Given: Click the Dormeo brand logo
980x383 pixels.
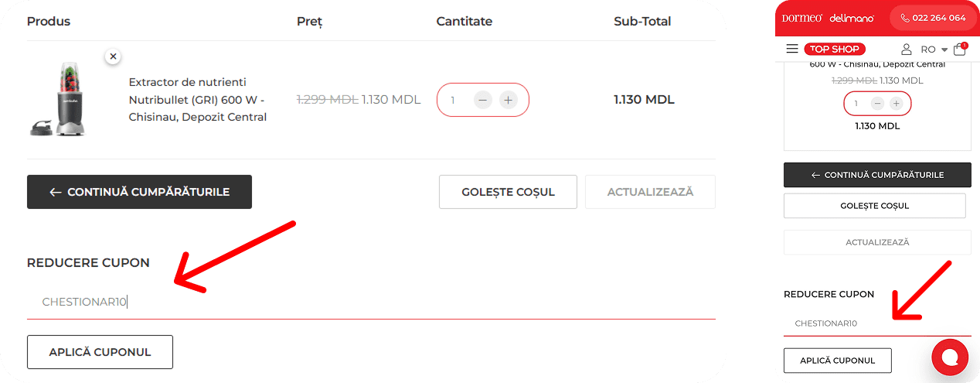Looking at the screenshot, I should 802,18.
